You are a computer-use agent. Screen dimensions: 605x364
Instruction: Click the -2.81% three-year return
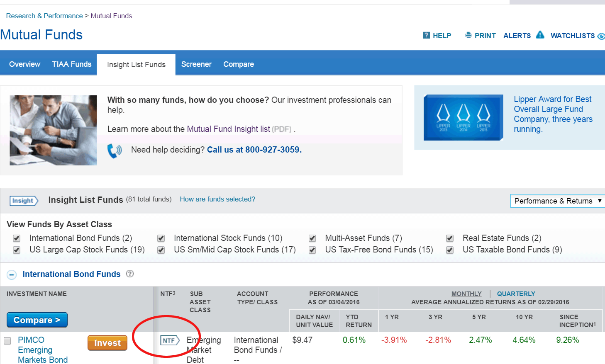438,340
